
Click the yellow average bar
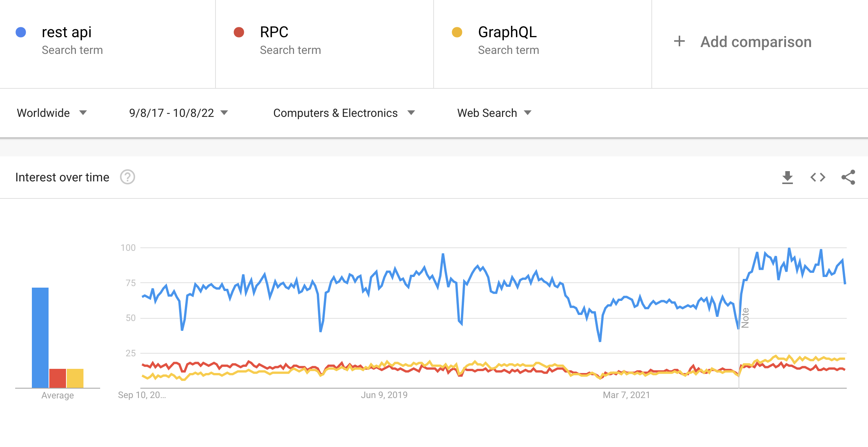75,378
